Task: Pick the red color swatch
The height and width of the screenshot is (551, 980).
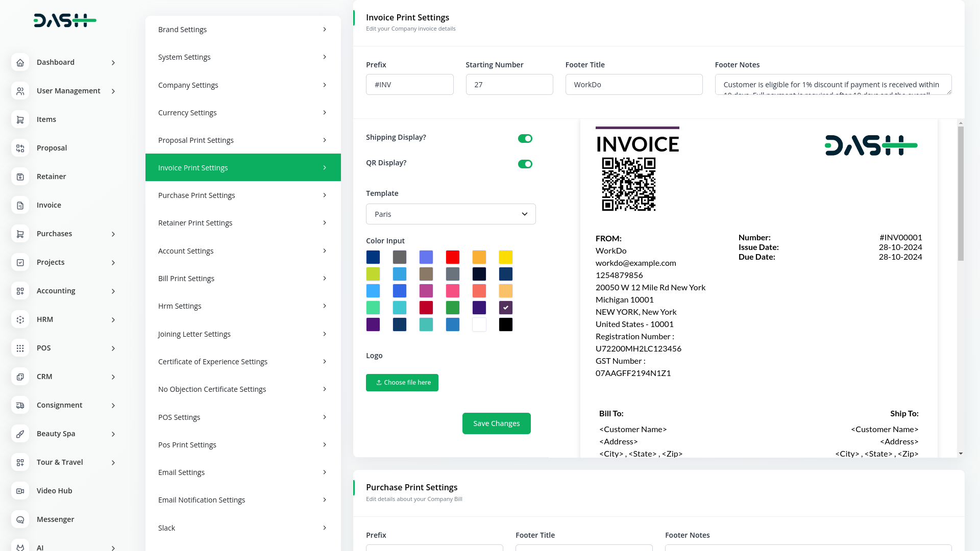Action: click(452, 257)
